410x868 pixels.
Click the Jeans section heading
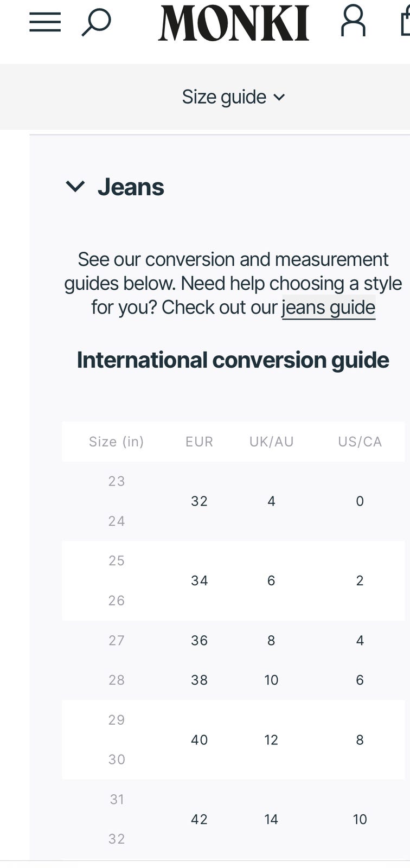131,187
